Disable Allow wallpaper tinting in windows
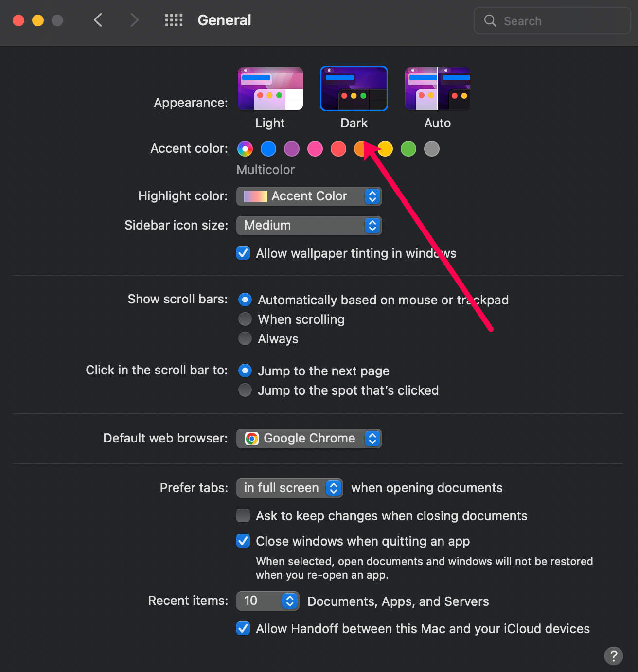The image size is (638, 672). tap(243, 253)
